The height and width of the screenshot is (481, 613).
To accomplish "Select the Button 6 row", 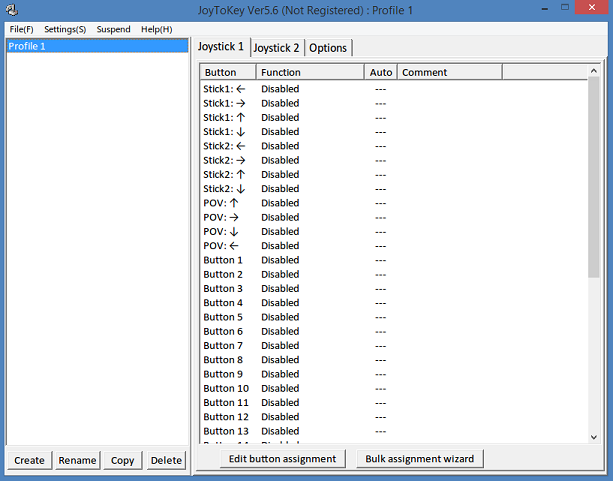I will (x=394, y=332).
